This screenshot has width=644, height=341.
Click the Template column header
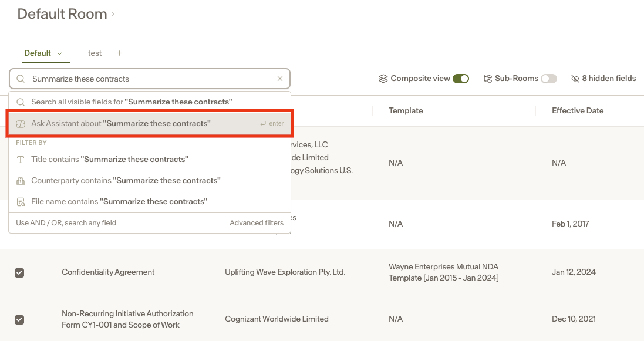click(x=406, y=110)
